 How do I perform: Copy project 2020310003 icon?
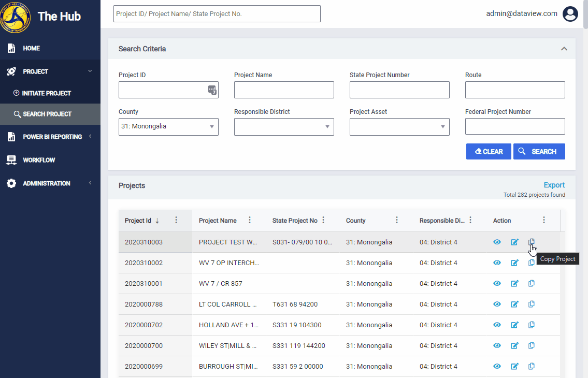click(x=532, y=242)
